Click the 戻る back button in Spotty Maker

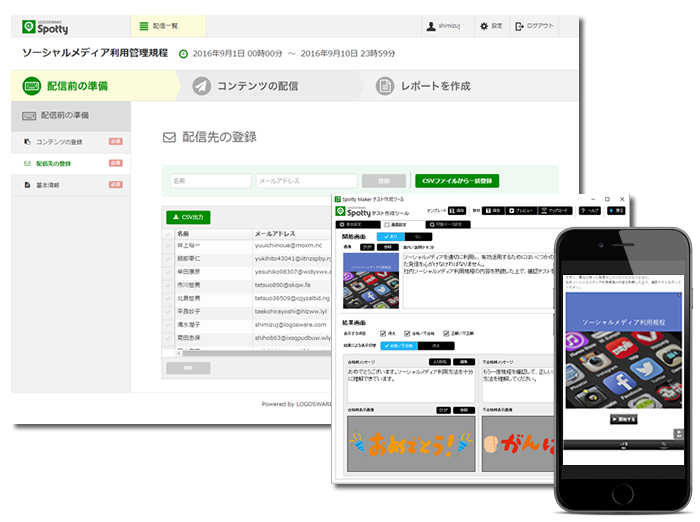coord(617,211)
